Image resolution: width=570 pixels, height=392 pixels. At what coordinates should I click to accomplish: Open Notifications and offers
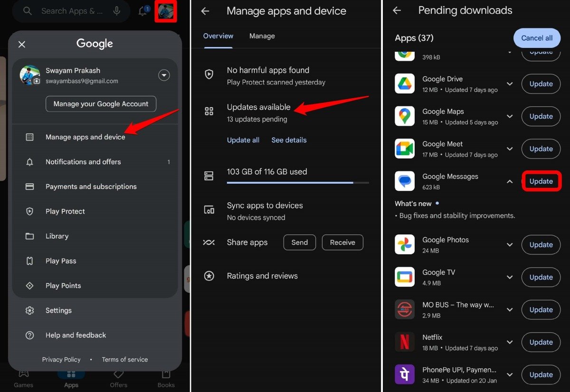(x=83, y=162)
